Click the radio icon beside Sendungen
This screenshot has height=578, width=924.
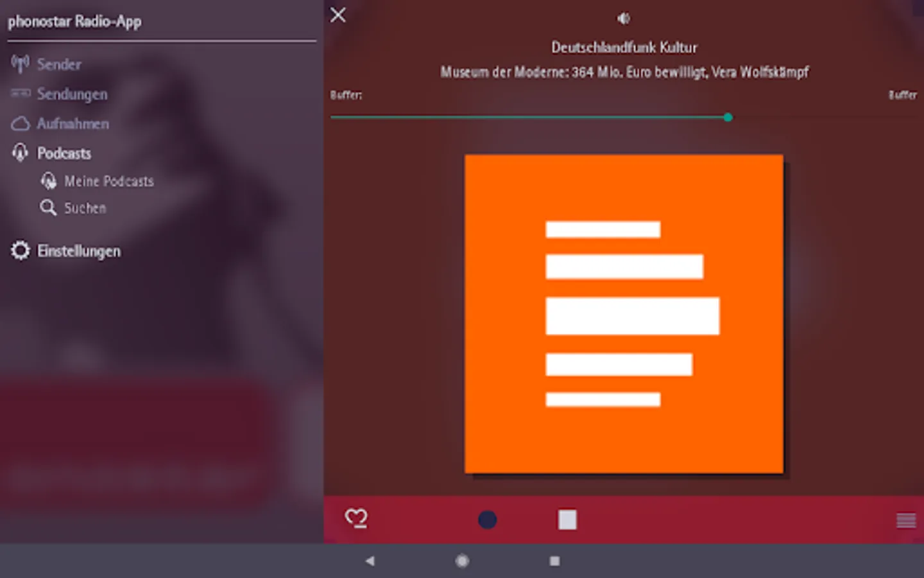(x=20, y=93)
